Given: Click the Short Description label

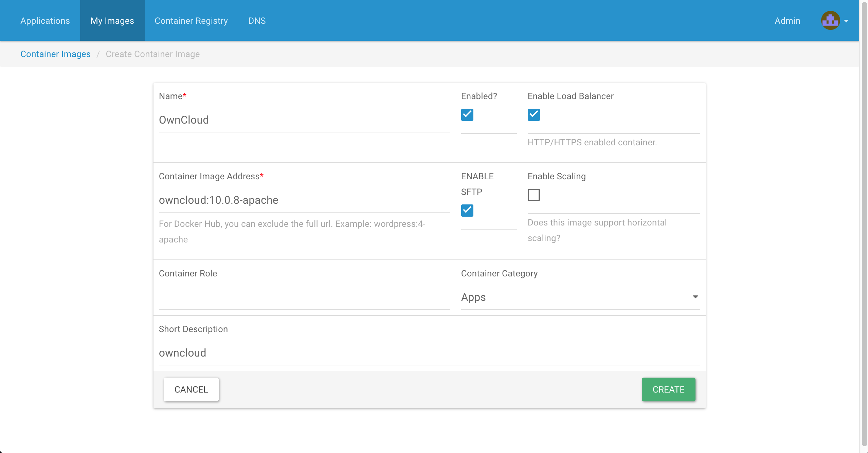Looking at the screenshot, I should (x=193, y=329).
